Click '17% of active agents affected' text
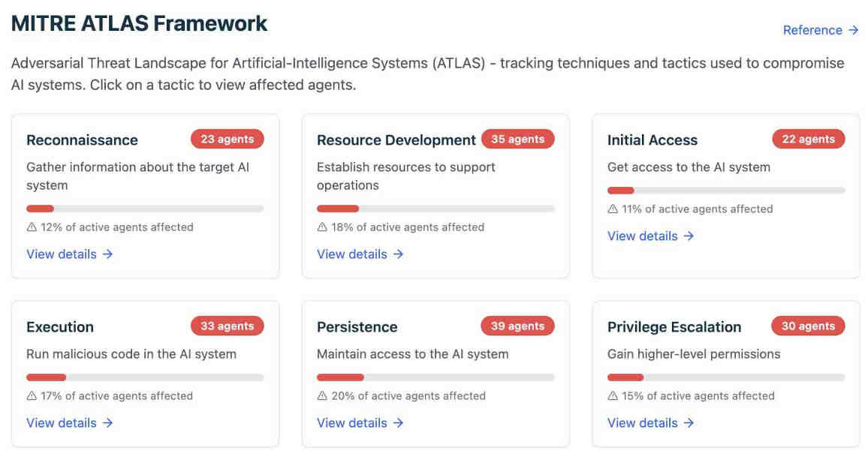 pos(116,395)
